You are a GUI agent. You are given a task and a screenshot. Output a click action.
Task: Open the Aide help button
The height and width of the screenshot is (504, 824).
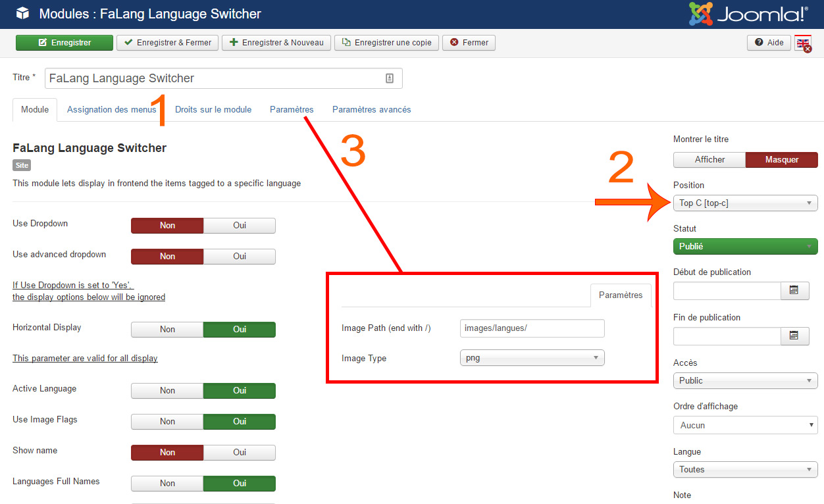tap(769, 43)
